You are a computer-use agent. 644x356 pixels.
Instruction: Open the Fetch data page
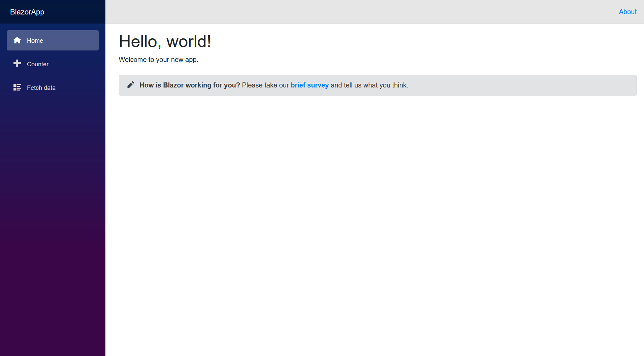(x=53, y=87)
